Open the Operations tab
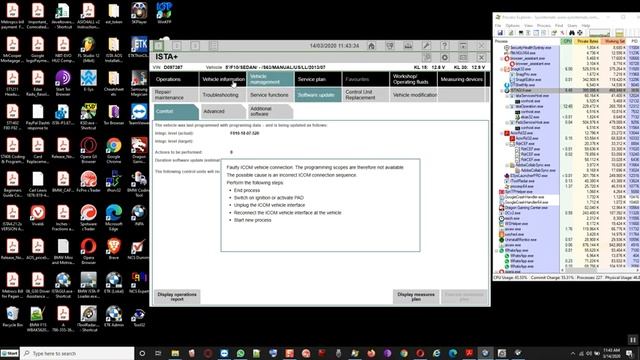Viewport: 640px width, 360px height. point(173,79)
